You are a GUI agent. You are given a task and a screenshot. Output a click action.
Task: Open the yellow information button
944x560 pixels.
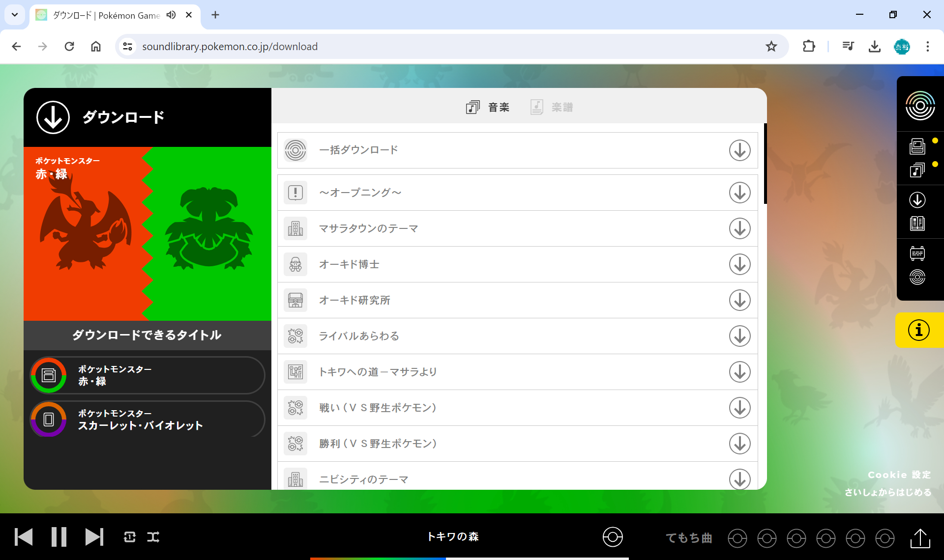tap(919, 330)
